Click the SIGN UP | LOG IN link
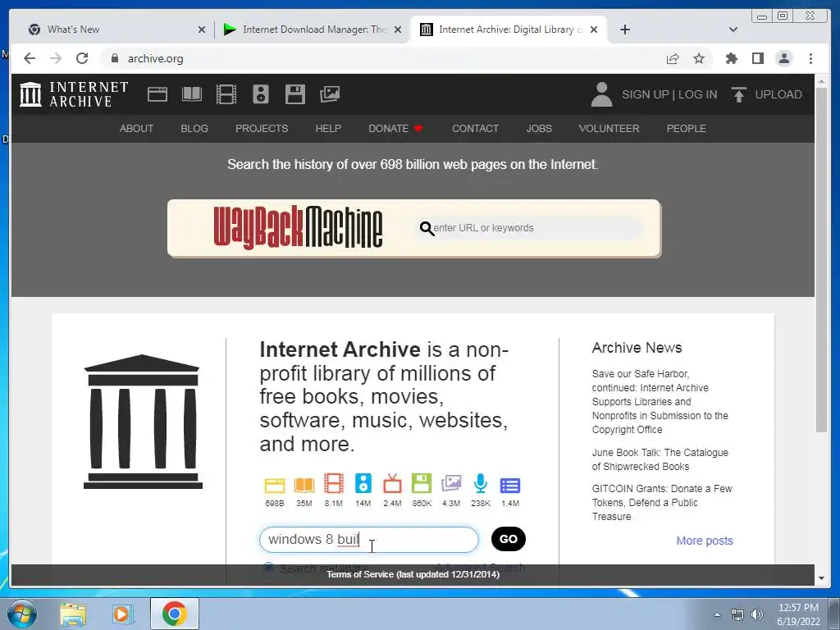The width and height of the screenshot is (840, 630). pos(669,94)
